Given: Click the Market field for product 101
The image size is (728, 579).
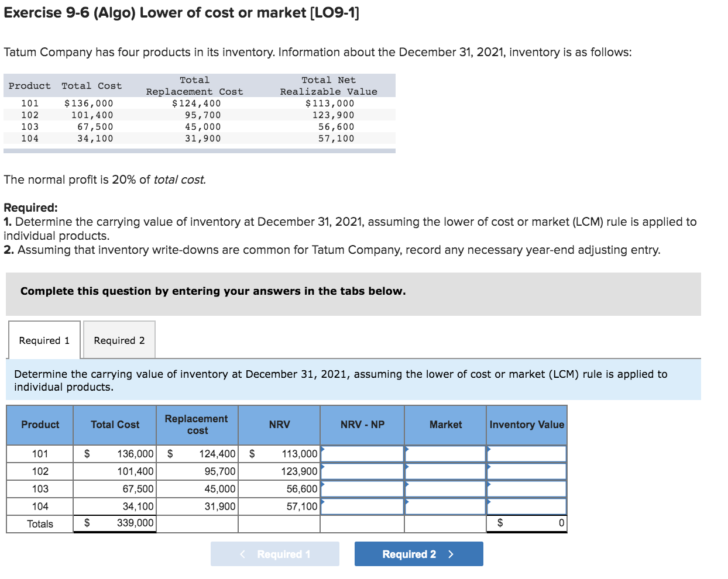Looking at the screenshot, I should (445, 454).
